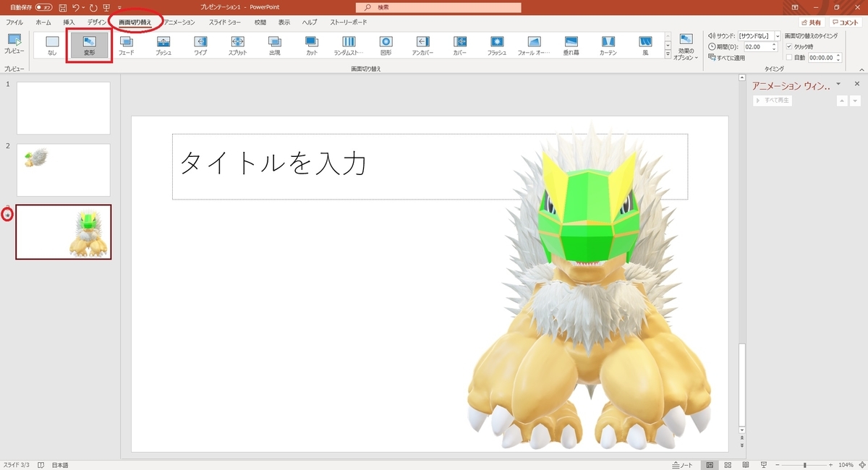868x470 pixels.
Task: Show the next row of transitions
Action: pyautogui.click(x=667, y=46)
